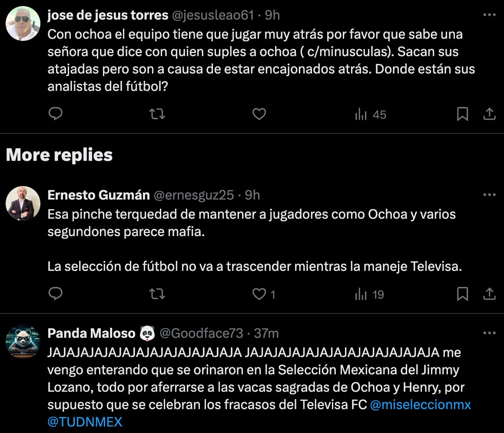Open jose de jesus torres' profile picture
The image size is (504, 433).
tap(23, 23)
